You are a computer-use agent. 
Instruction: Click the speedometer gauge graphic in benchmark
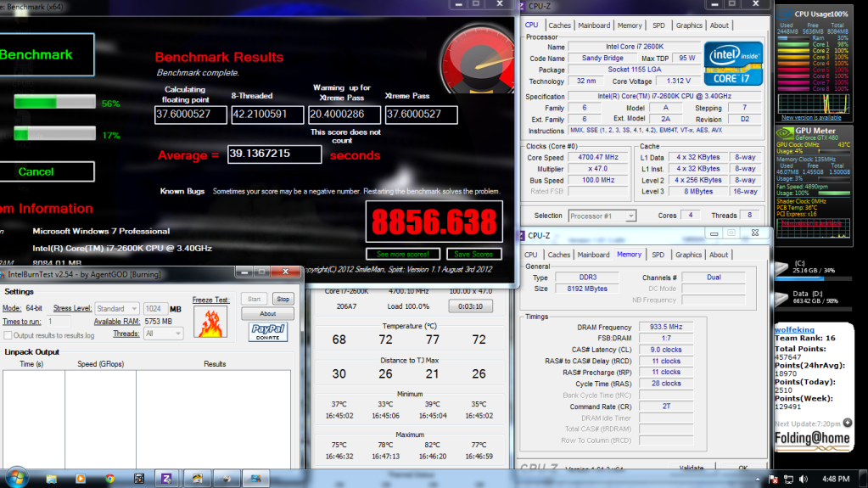[478, 59]
